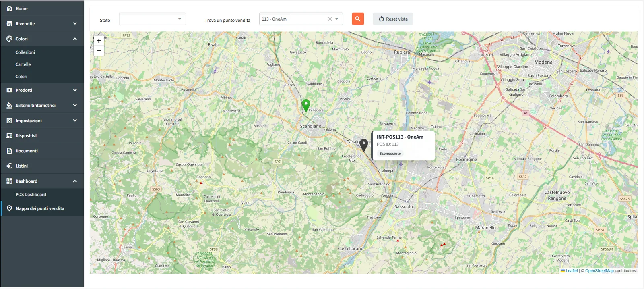Click the Formigine label on map
Image resolution: width=644 pixels, height=289 pixels.
pos(466,160)
